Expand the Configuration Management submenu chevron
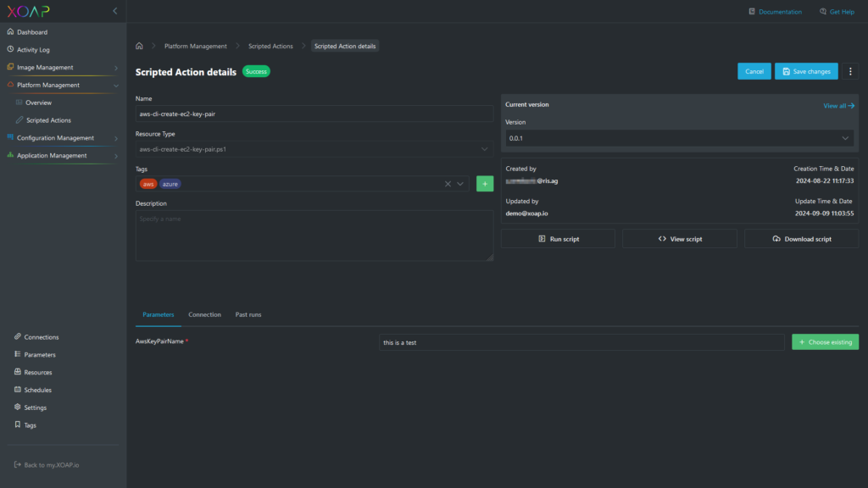 (116, 138)
